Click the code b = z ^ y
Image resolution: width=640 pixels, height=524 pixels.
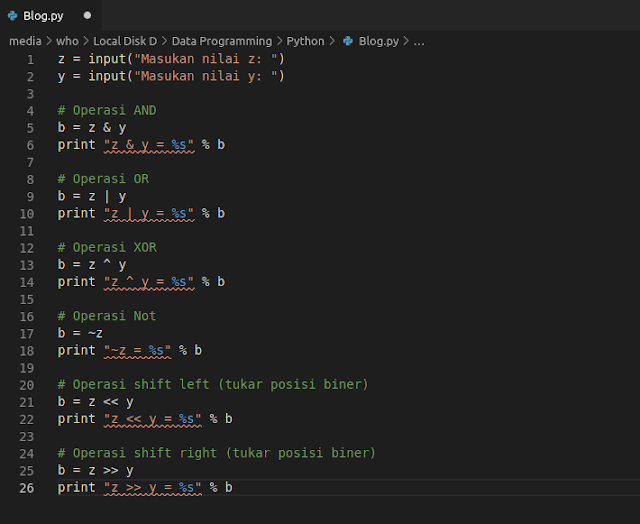(92, 265)
